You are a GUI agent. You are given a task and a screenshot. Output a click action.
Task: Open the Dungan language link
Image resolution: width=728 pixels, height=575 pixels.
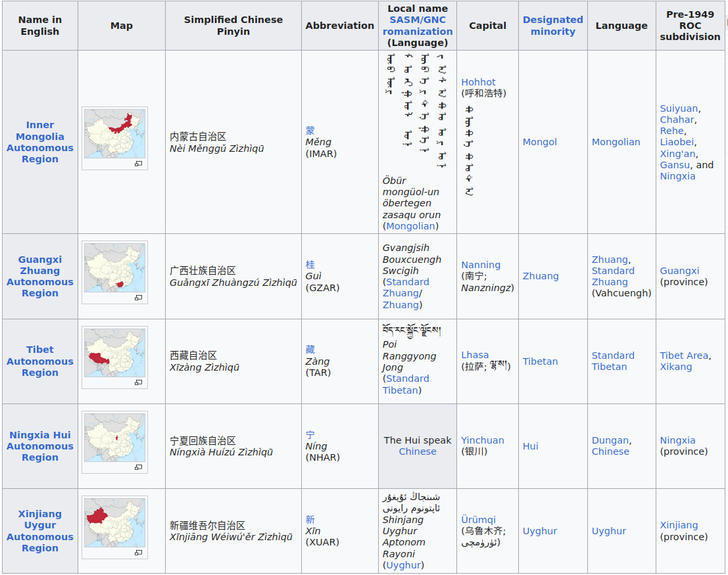(610, 440)
